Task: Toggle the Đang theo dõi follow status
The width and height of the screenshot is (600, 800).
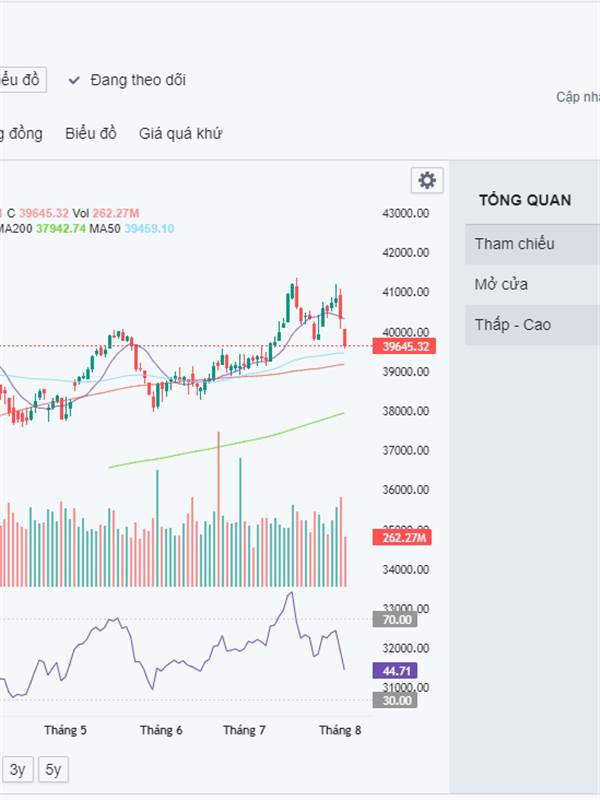Action: click(x=127, y=80)
